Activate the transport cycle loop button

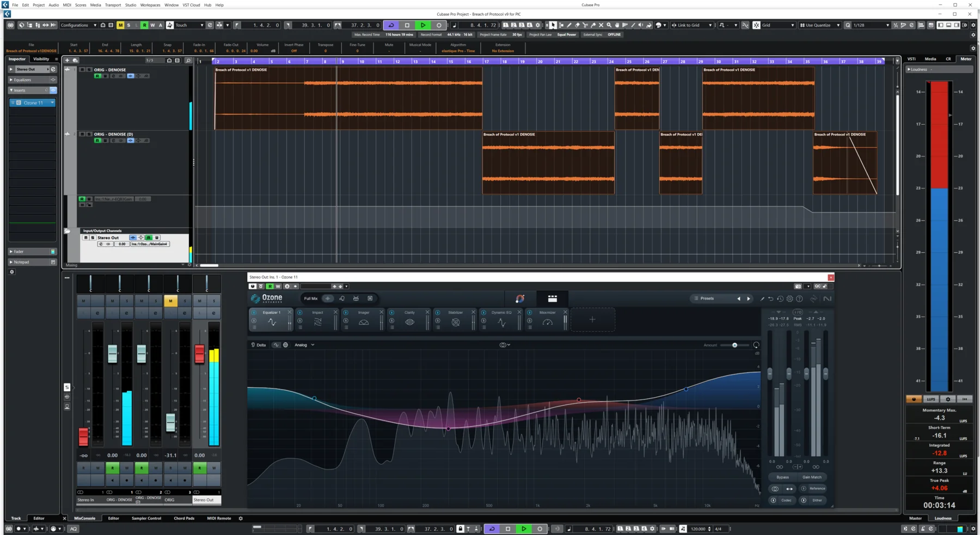[x=391, y=25]
